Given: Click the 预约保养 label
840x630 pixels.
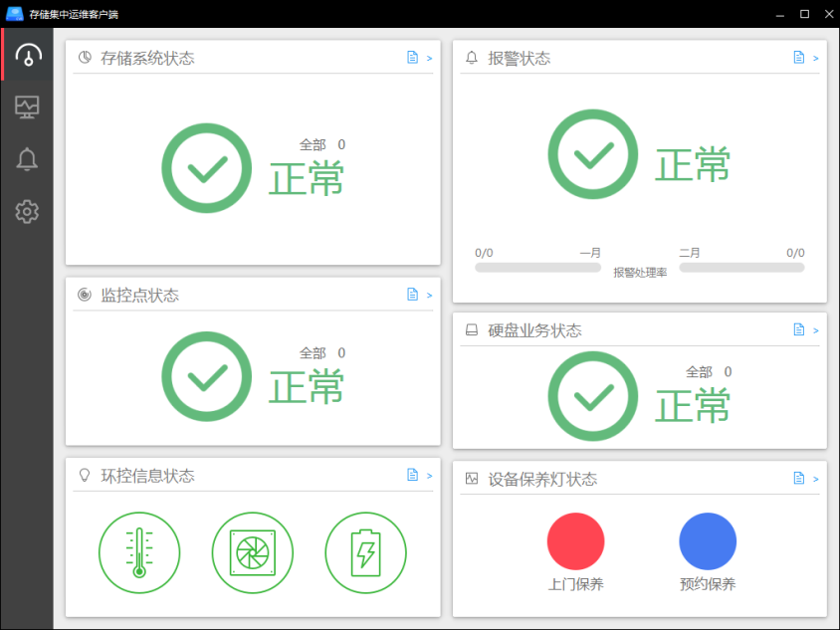Looking at the screenshot, I should click(708, 584).
